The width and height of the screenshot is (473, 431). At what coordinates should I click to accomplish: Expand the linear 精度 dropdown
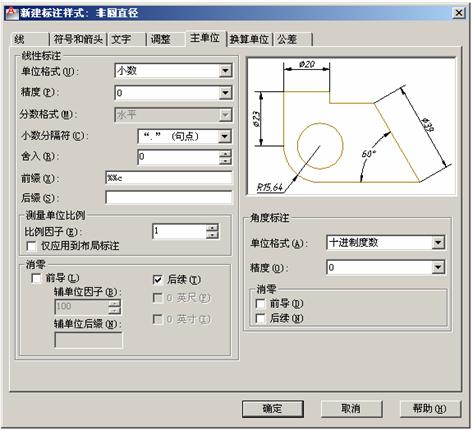173,93
